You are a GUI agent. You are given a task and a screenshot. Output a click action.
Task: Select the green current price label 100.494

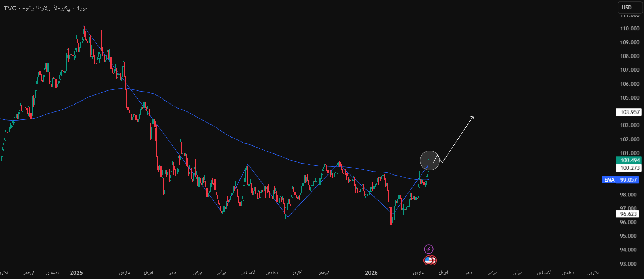[630, 160]
